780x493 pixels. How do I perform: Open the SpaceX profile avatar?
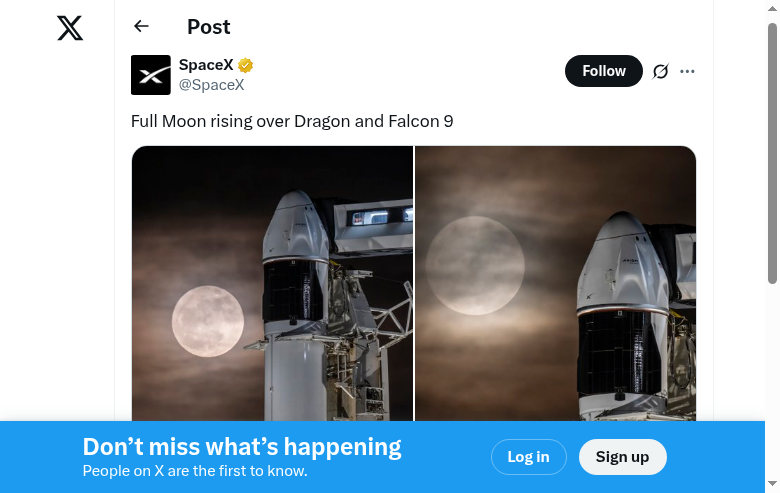[151, 75]
